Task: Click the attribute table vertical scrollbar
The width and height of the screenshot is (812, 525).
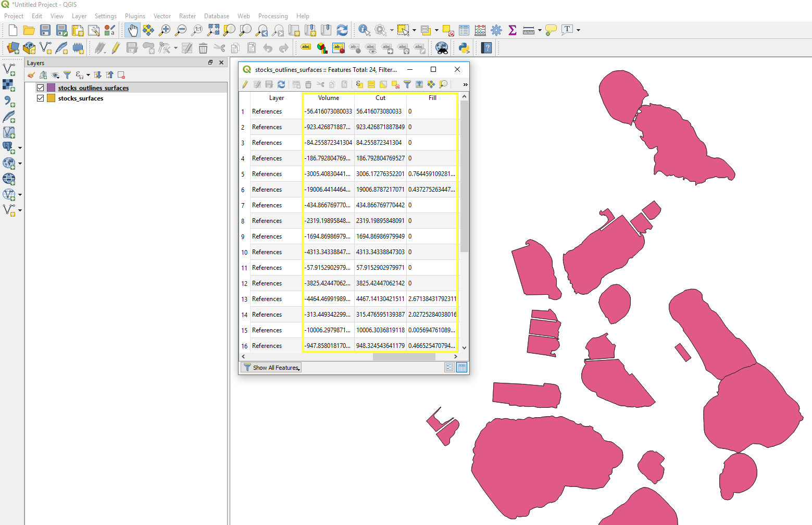Action: click(x=464, y=177)
